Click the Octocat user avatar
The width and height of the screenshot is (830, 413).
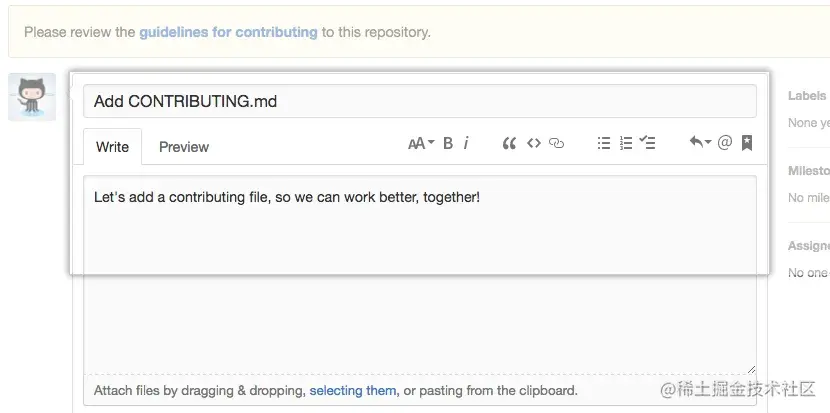[32, 97]
